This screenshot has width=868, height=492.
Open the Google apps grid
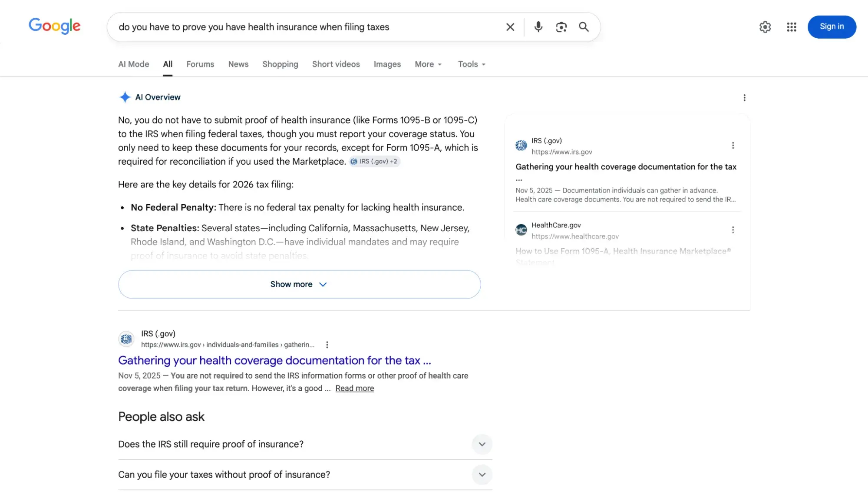(x=791, y=27)
